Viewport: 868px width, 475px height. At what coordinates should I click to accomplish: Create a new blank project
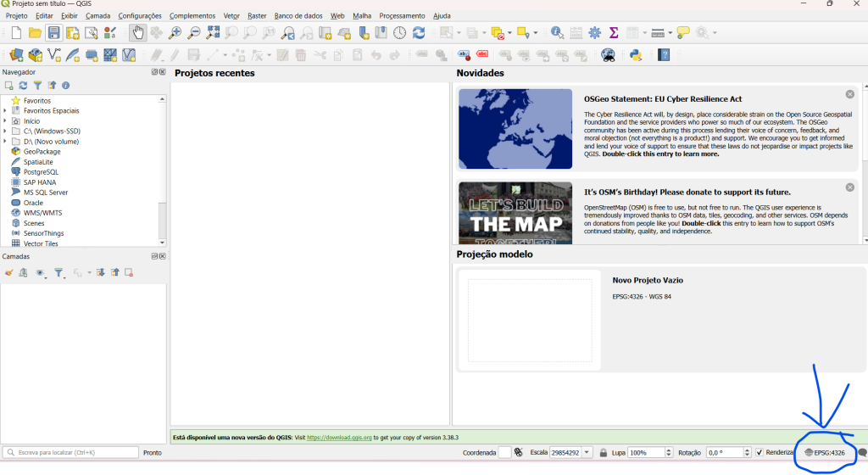click(x=16, y=33)
